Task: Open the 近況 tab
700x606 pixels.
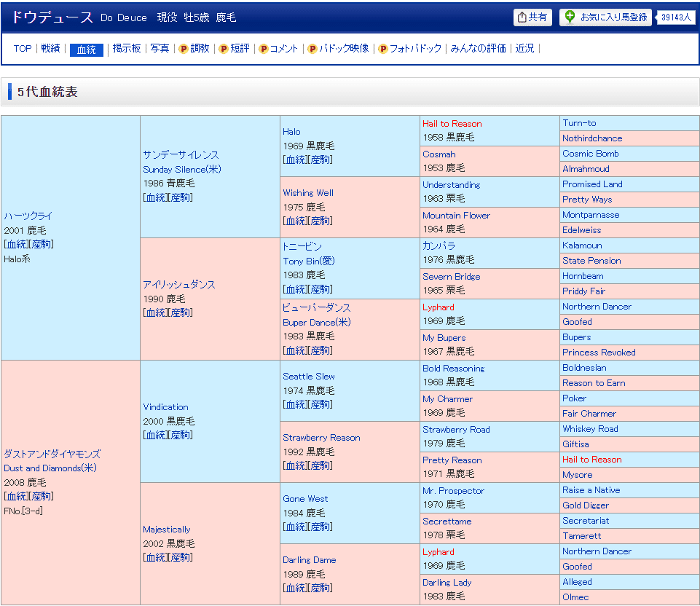Action: point(524,48)
